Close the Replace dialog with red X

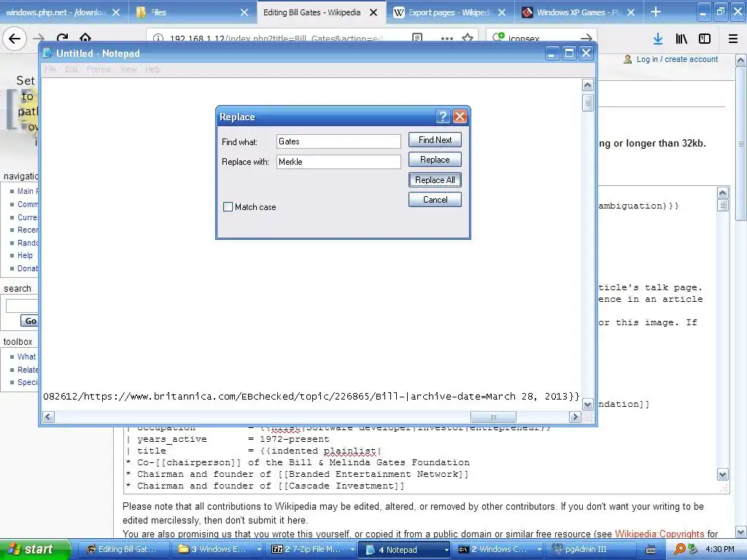pos(460,117)
